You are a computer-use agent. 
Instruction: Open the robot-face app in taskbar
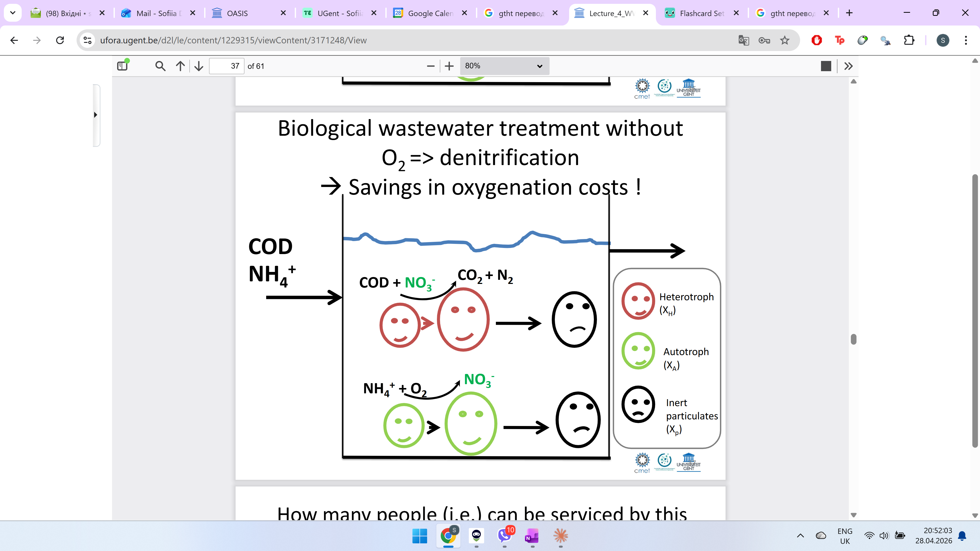[476, 536]
